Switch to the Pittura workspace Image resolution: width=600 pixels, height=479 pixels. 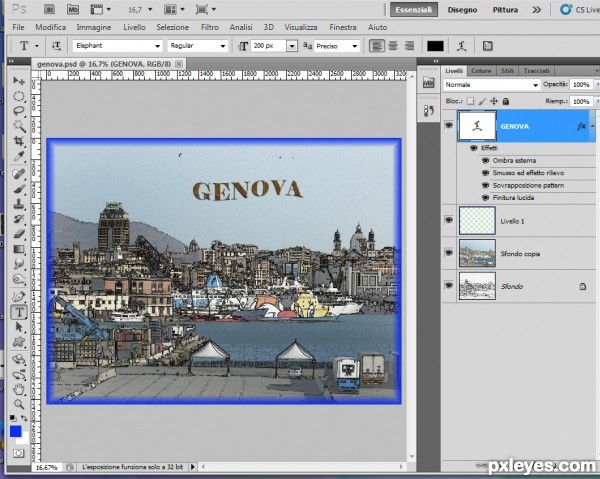click(505, 10)
